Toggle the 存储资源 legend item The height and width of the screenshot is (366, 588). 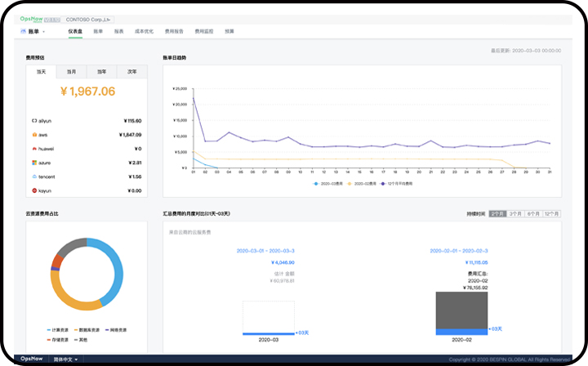(x=57, y=340)
